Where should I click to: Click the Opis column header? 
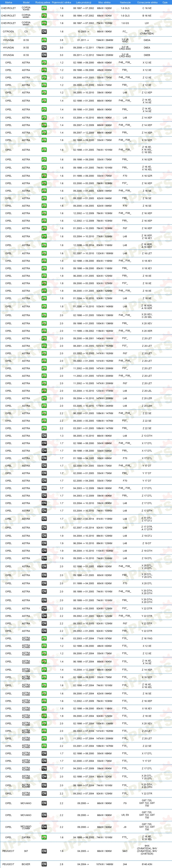click(165, 2)
